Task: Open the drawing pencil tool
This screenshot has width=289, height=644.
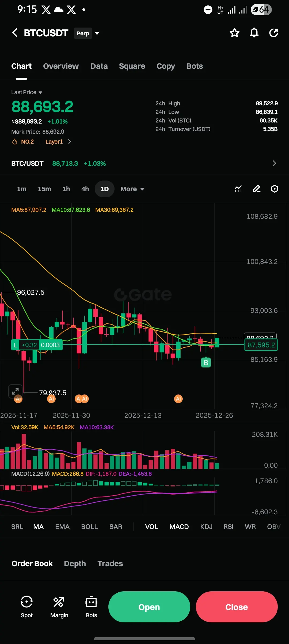Action: coord(257,189)
